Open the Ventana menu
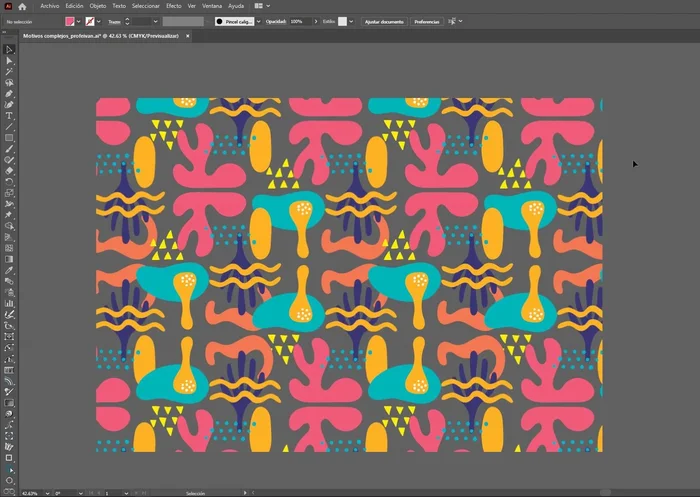The height and width of the screenshot is (497, 700). pos(212,6)
